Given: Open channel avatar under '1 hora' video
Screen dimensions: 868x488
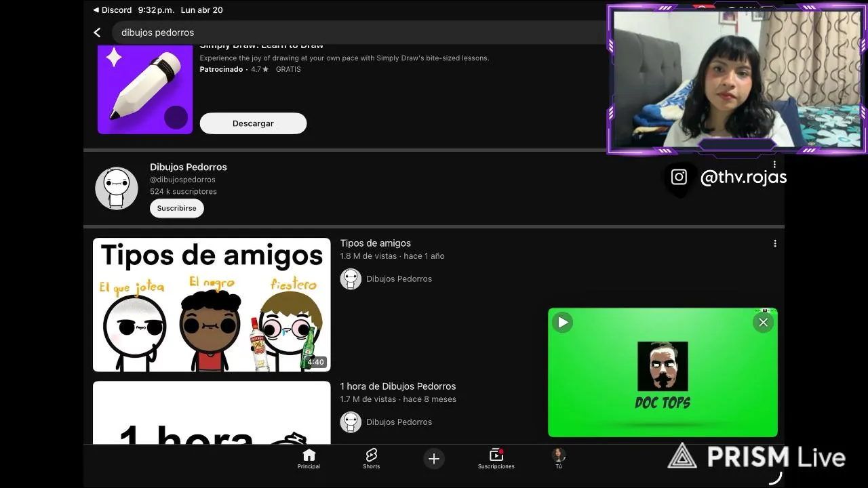Looking at the screenshot, I should (x=351, y=422).
